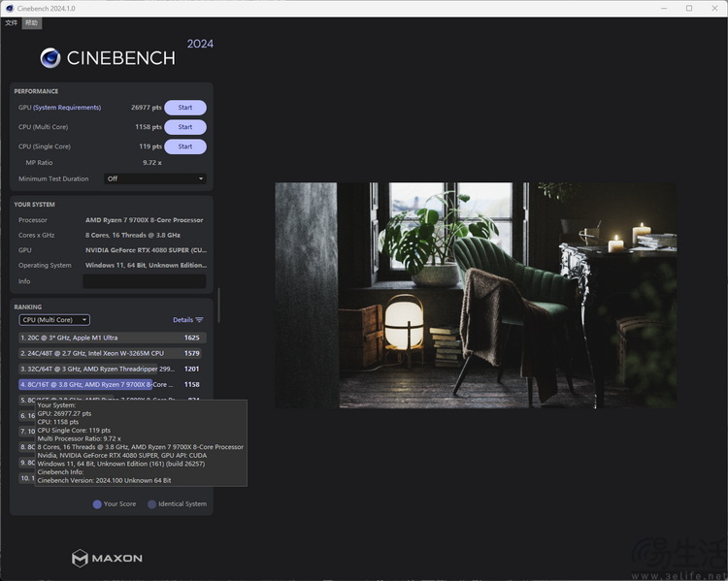This screenshot has height=581, width=728.
Task: Click the Cinebench title bar app icon
Action: click(x=10, y=9)
